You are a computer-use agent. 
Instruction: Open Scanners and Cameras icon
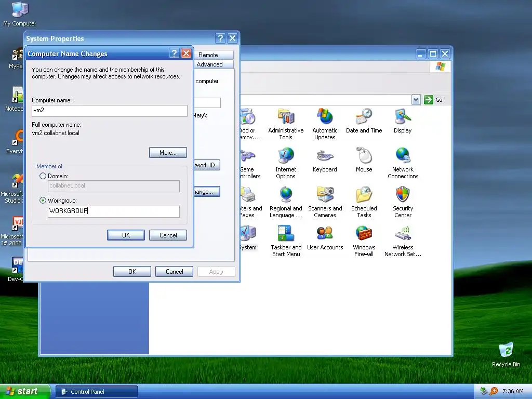325,202
